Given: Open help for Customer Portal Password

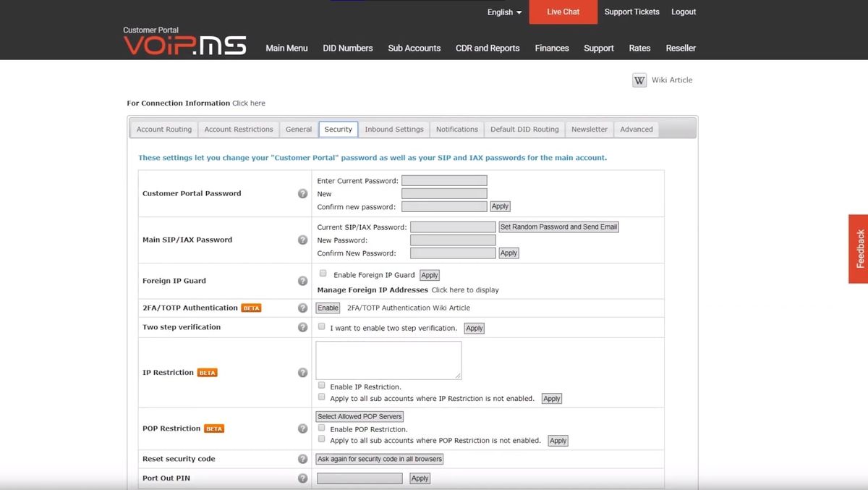Looking at the screenshot, I should click(x=302, y=193).
